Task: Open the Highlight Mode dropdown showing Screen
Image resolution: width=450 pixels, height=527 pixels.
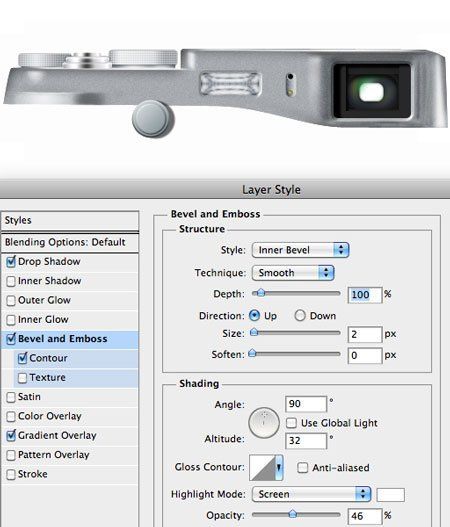Action: [x=312, y=494]
